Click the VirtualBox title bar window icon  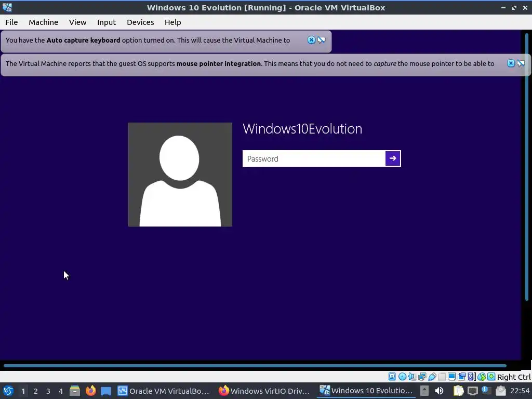pyautogui.click(x=7, y=7)
